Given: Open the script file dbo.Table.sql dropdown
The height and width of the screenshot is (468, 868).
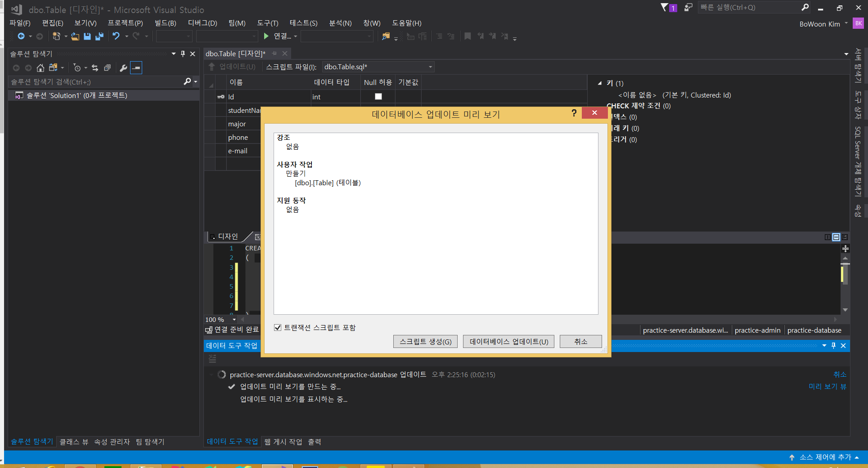Looking at the screenshot, I should (430, 67).
